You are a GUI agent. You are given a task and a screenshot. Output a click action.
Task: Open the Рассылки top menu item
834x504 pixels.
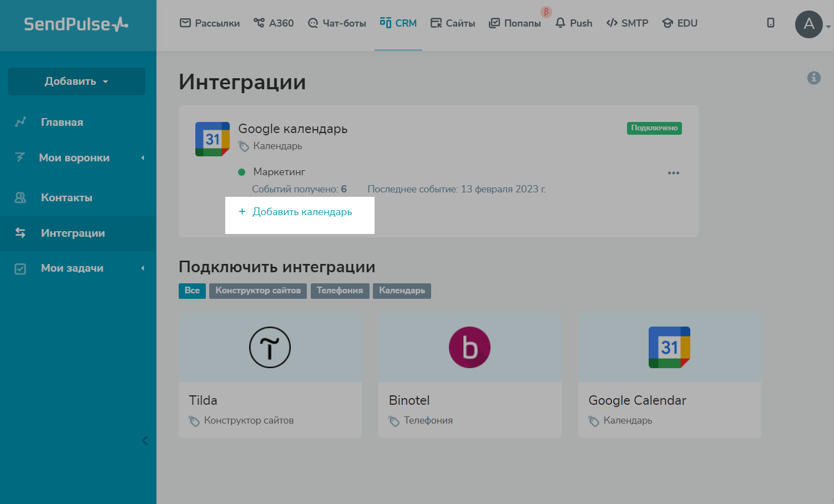(x=210, y=23)
